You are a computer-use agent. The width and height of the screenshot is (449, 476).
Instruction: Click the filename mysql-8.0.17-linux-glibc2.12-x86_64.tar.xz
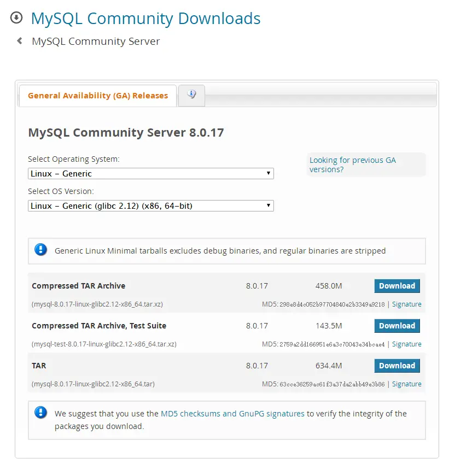click(97, 304)
